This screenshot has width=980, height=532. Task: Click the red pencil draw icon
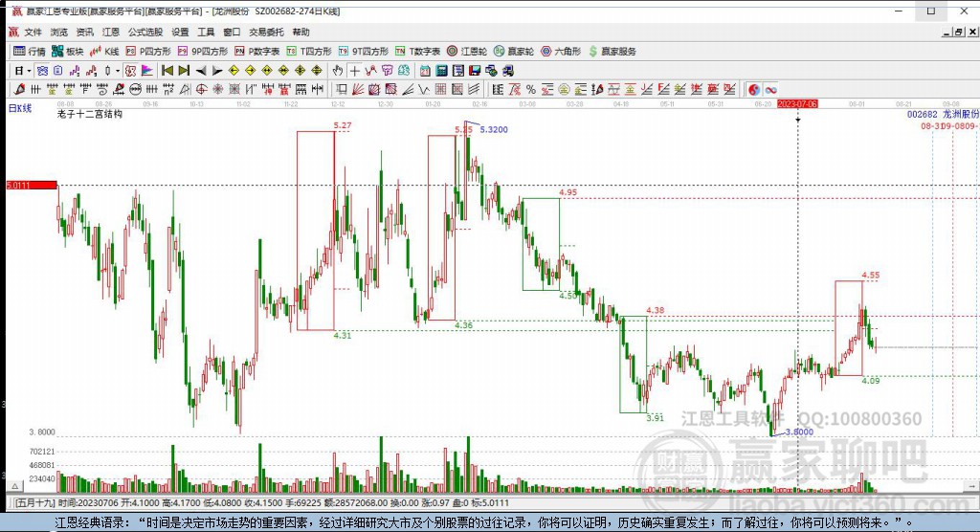tap(19, 89)
